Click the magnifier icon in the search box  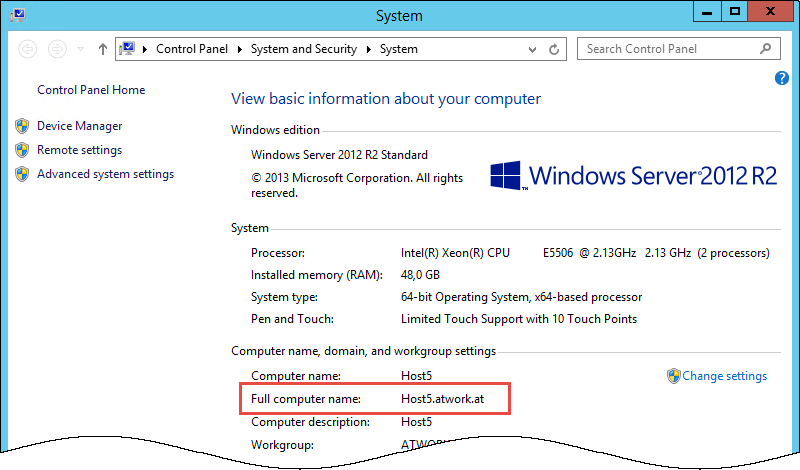coord(766,48)
